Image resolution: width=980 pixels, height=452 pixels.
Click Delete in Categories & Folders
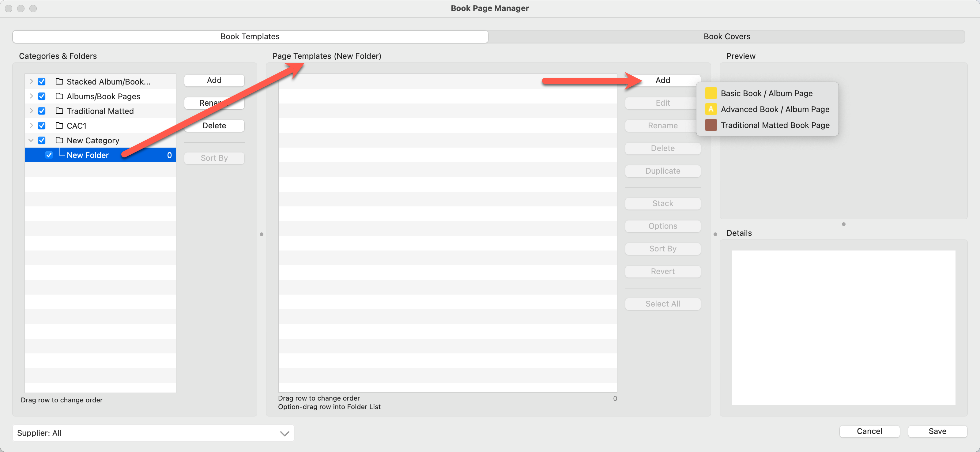click(x=214, y=126)
